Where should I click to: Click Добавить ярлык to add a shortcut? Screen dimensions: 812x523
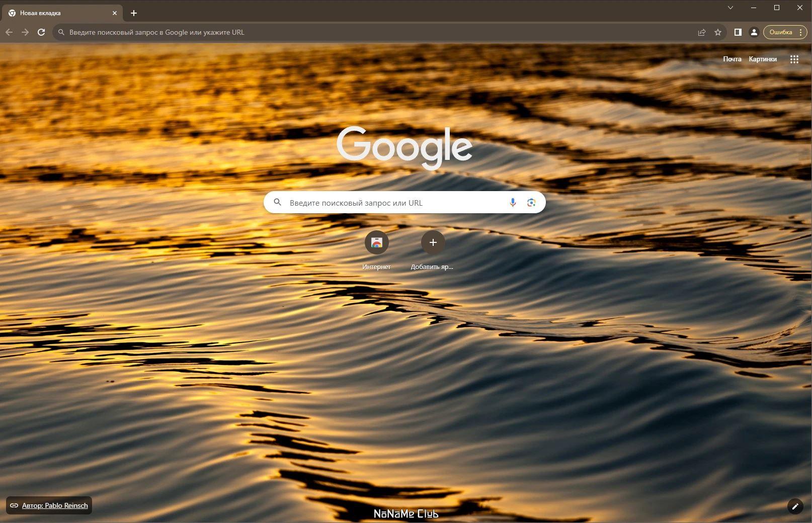click(433, 243)
